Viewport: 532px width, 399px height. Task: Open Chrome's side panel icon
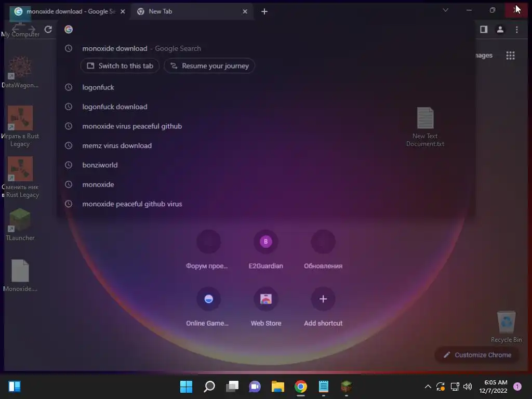pos(484,30)
